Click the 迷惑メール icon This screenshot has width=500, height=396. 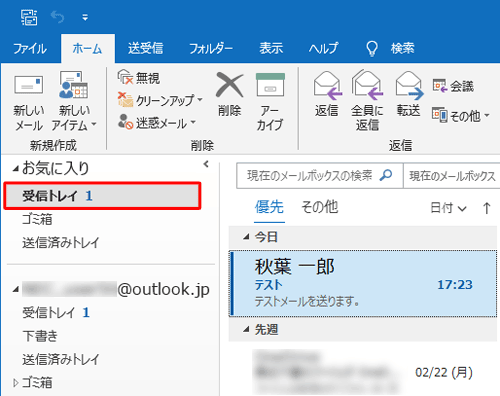point(125,122)
